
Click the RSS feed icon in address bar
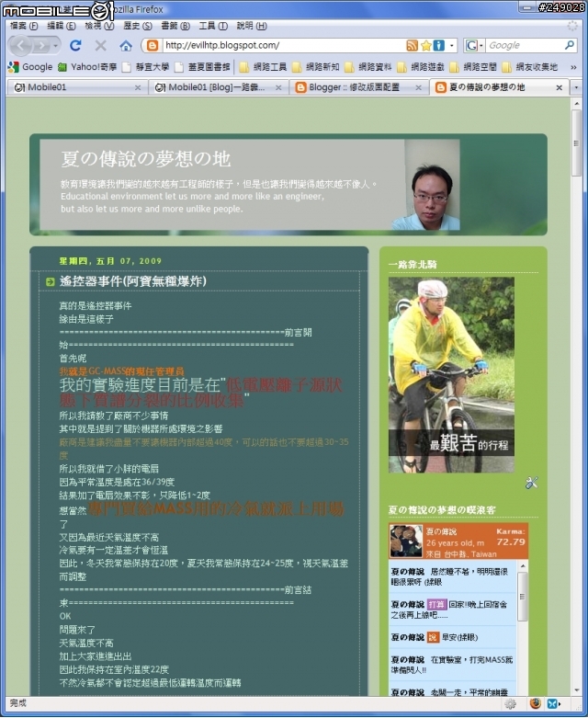(412, 45)
